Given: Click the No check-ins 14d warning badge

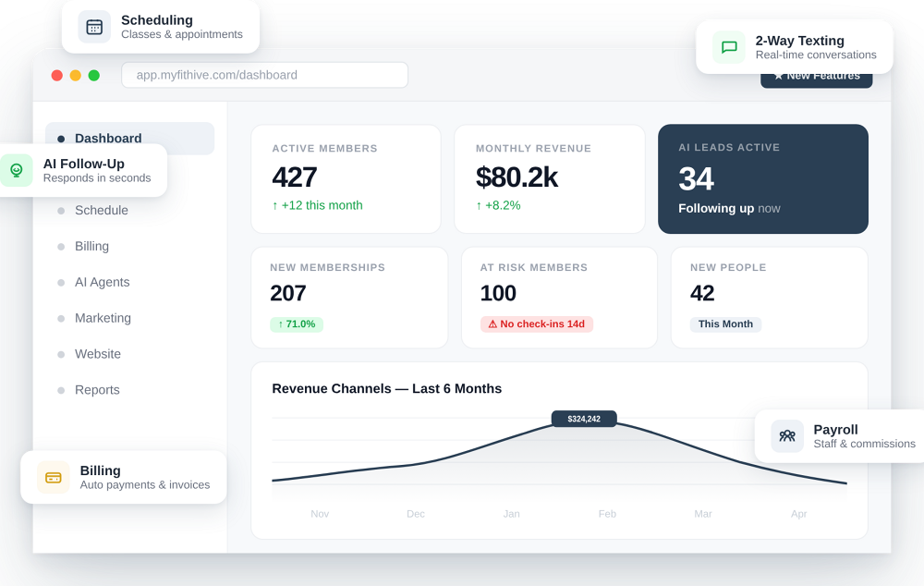Looking at the screenshot, I should click(x=536, y=324).
